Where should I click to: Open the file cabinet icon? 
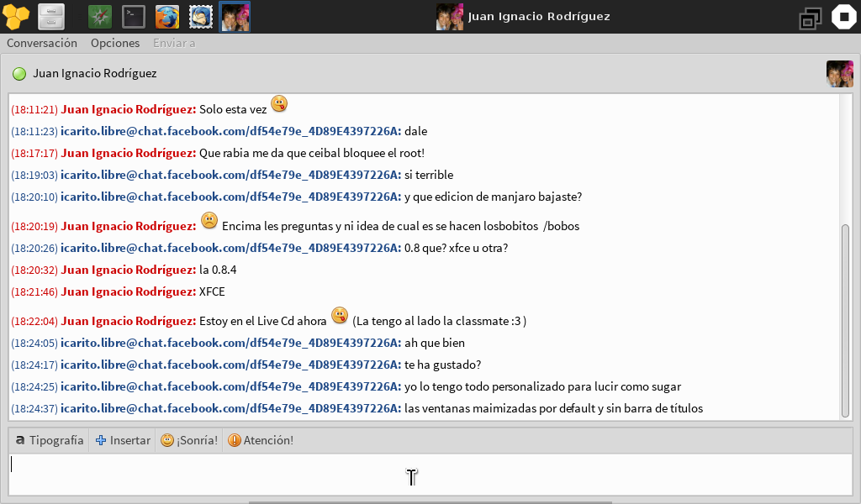click(51, 17)
